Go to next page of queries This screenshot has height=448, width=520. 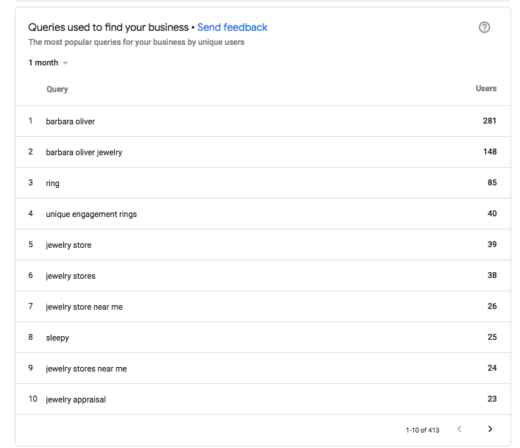(490, 429)
